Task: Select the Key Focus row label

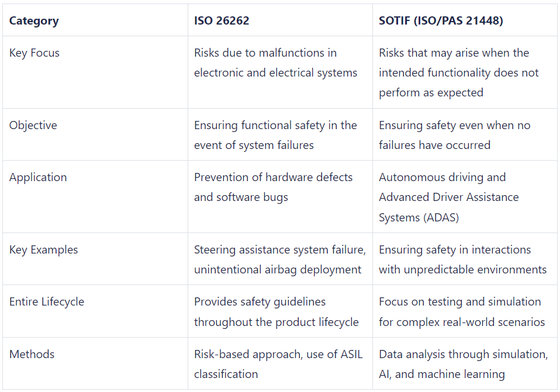Action: (x=34, y=53)
